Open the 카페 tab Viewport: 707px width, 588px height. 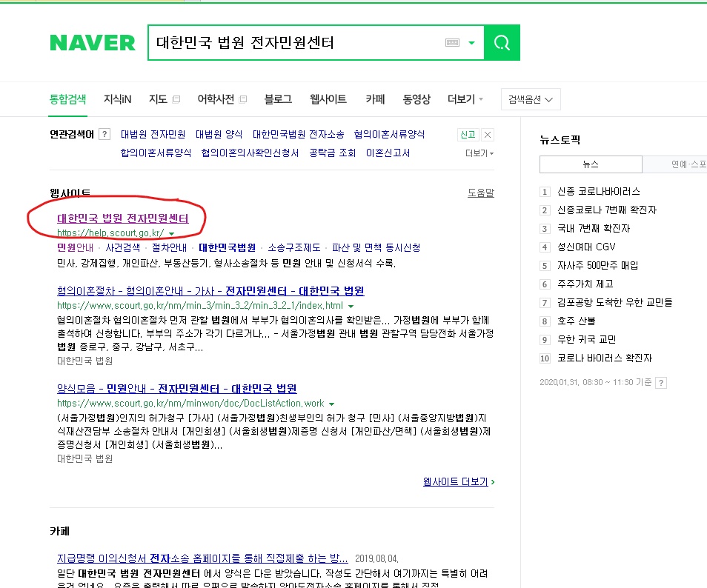(x=375, y=99)
